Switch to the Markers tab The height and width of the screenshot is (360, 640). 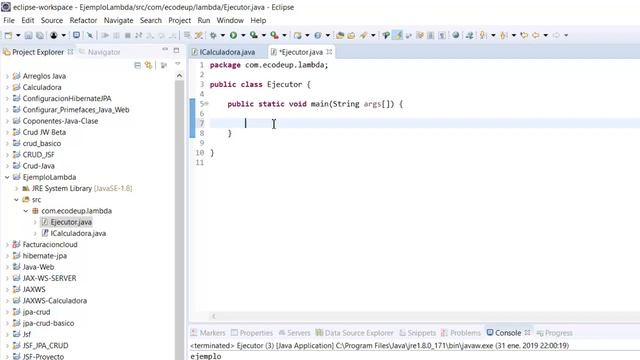coord(208,333)
